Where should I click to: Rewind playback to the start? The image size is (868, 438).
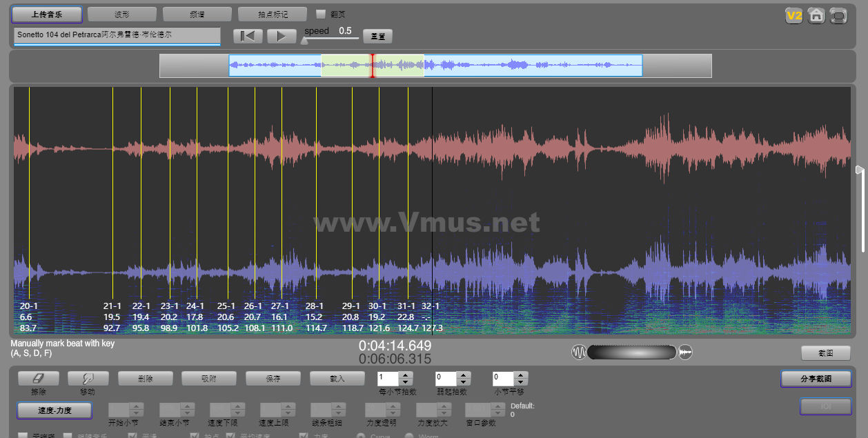pyautogui.click(x=248, y=37)
